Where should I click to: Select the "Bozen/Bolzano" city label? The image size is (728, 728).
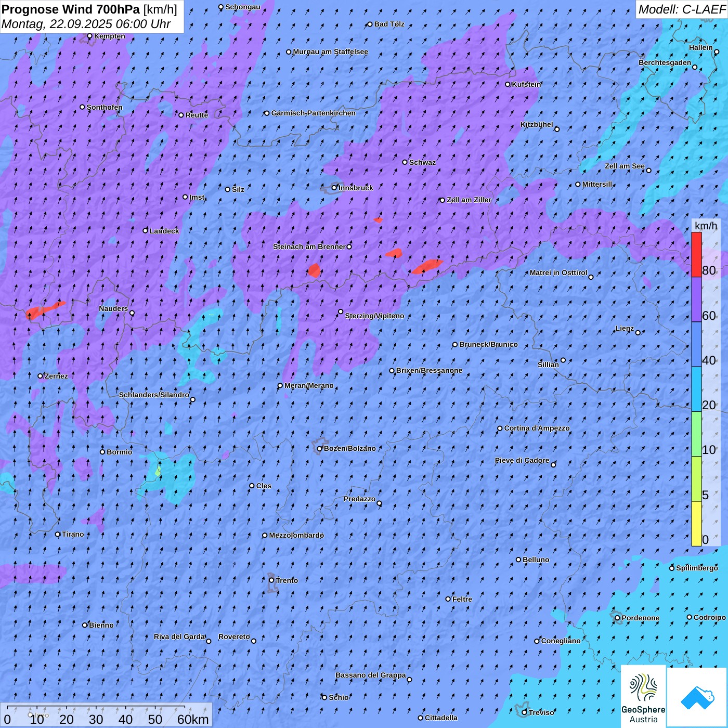coord(349,448)
